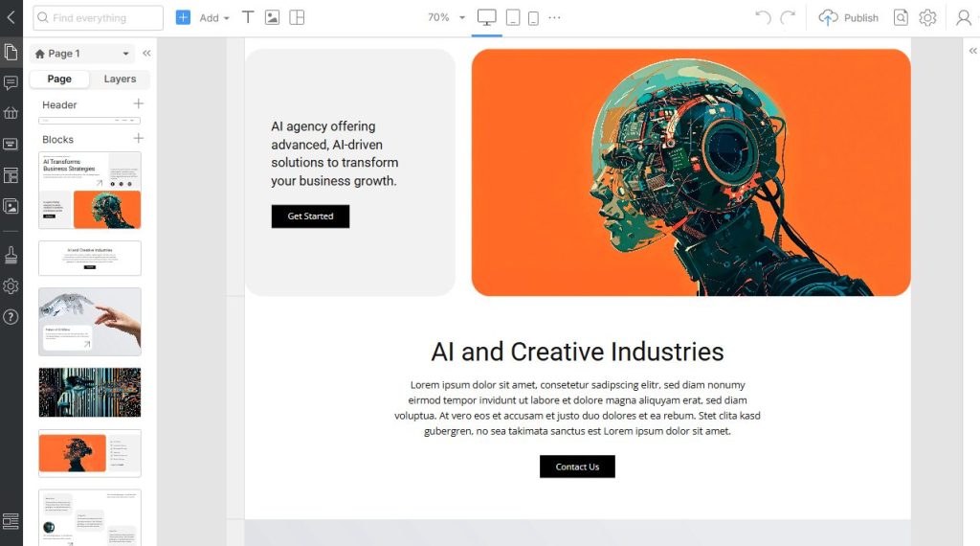This screenshot has width=980, height=546.
Task: Click the Get Started button on canvas
Action: click(310, 216)
